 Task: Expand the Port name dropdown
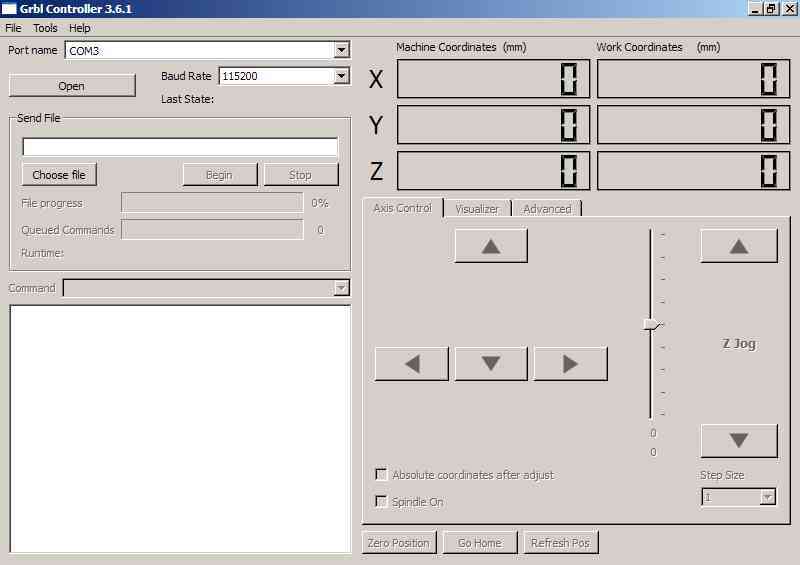[341, 50]
